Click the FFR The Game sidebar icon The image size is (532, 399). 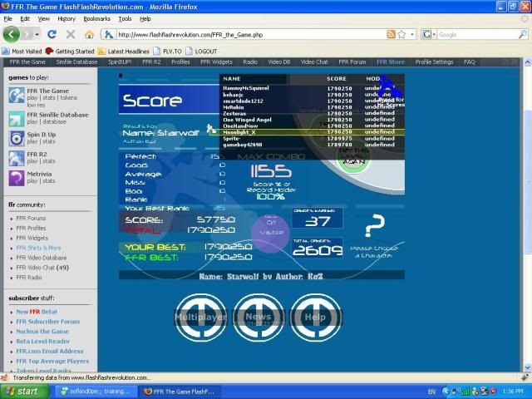tap(16, 95)
